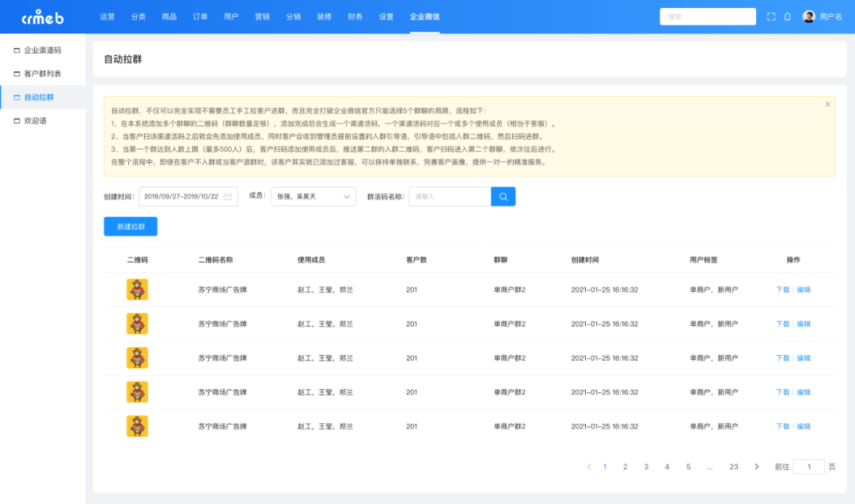This screenshot has width=855, height=504.
Task: Click 编辑 link in fourth row
Action: (x=804, y=392)
